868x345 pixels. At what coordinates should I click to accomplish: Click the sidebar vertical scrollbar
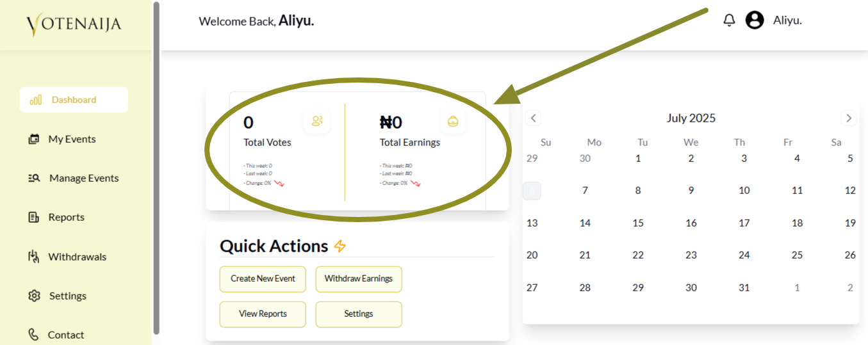157,166
